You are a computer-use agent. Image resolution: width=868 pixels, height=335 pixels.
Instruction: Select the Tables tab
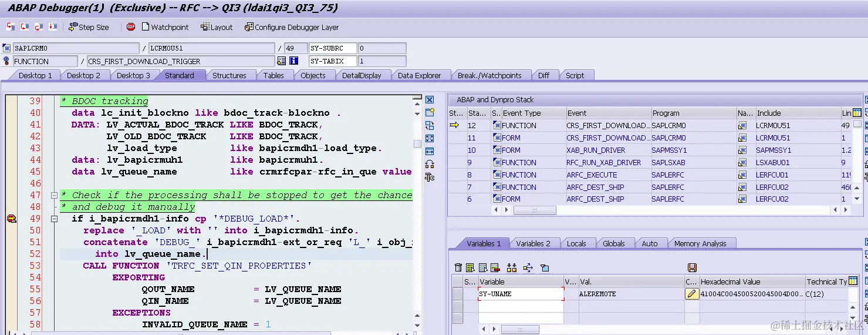pos(273,75)
